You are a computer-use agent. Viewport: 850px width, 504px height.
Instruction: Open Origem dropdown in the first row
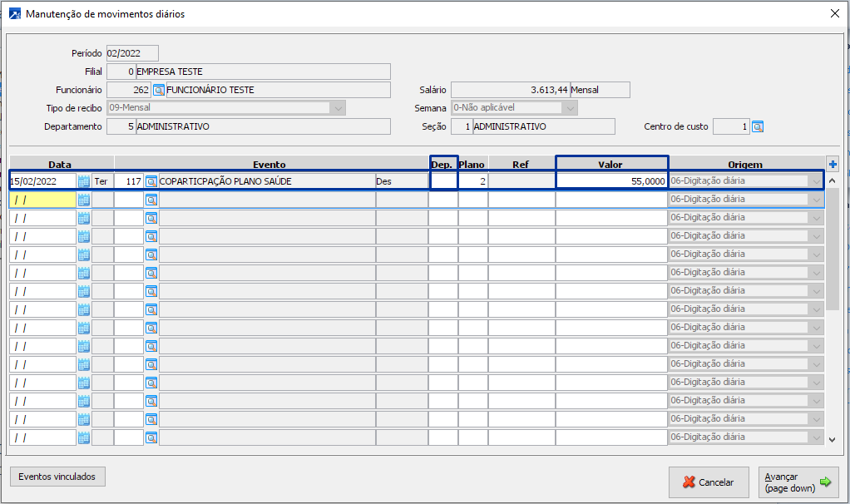(815, 181)
